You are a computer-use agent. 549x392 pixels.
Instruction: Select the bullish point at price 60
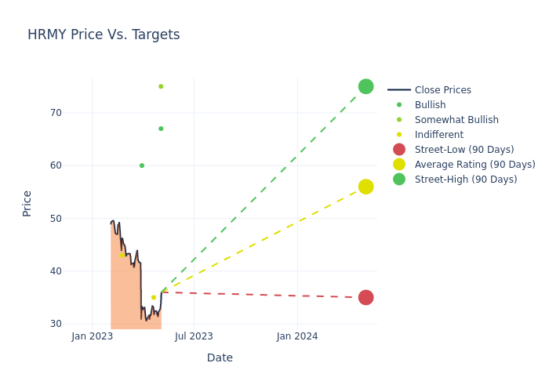click(x=142, y=165)
